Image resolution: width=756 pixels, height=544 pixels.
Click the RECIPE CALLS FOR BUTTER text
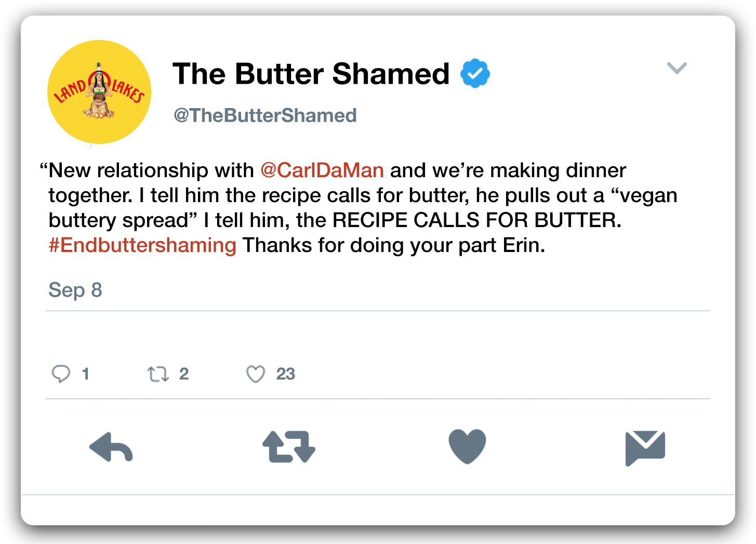pos(476,220)
